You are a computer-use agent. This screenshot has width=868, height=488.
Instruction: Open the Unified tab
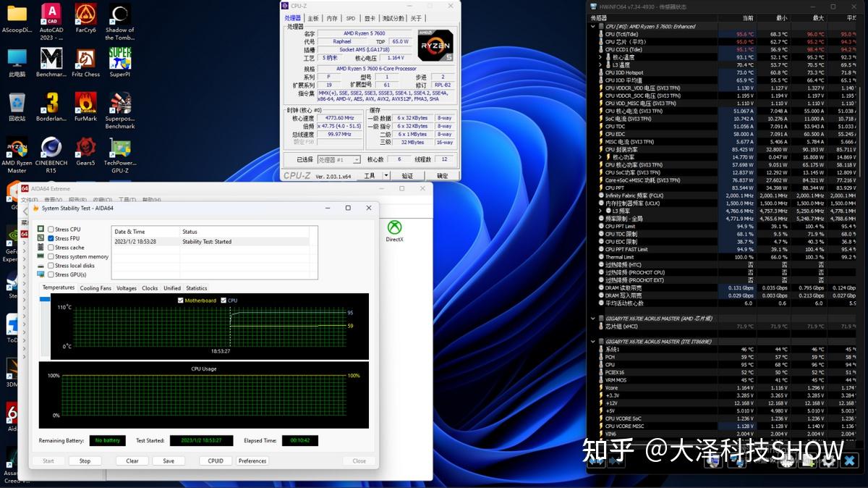172,288
